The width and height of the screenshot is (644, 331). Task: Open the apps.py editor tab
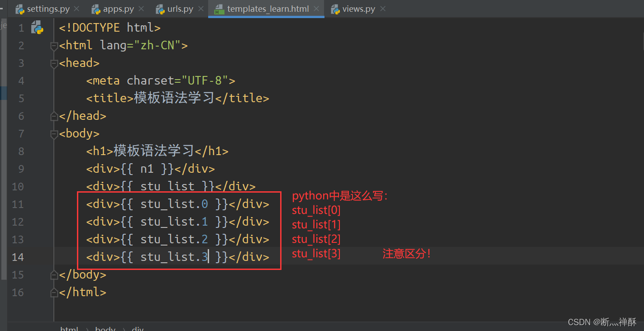pyautogui.click(x=118, y=9)
